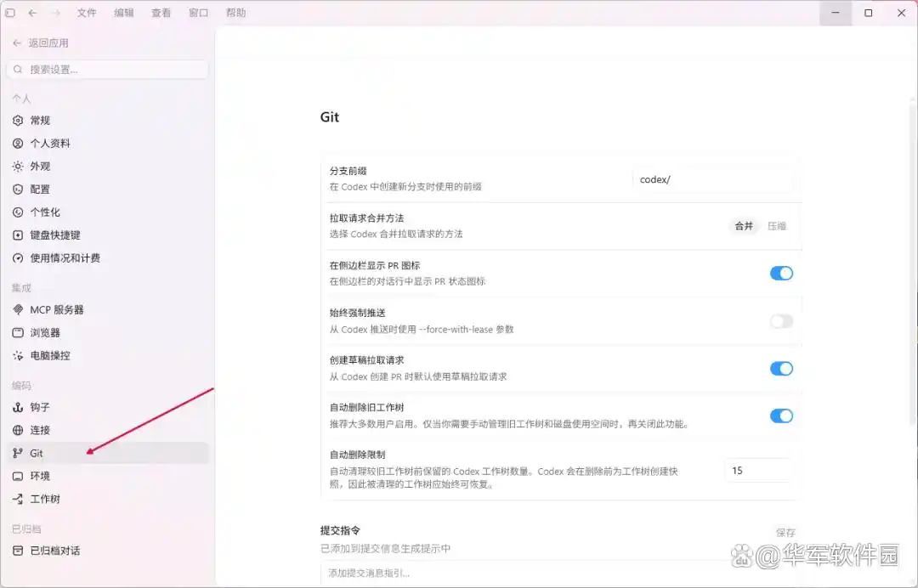Click the globe icon beside 连接
The image size is (918, 588).
pyautogui.click(x=18, y=430)
